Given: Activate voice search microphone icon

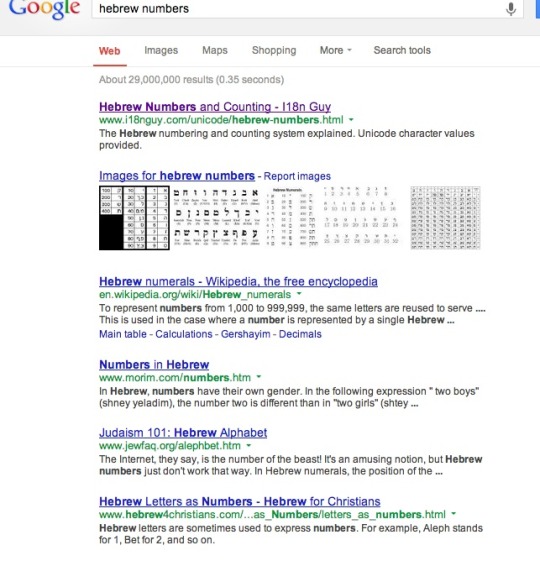Looking at the screenshot, I should (511, 9).
